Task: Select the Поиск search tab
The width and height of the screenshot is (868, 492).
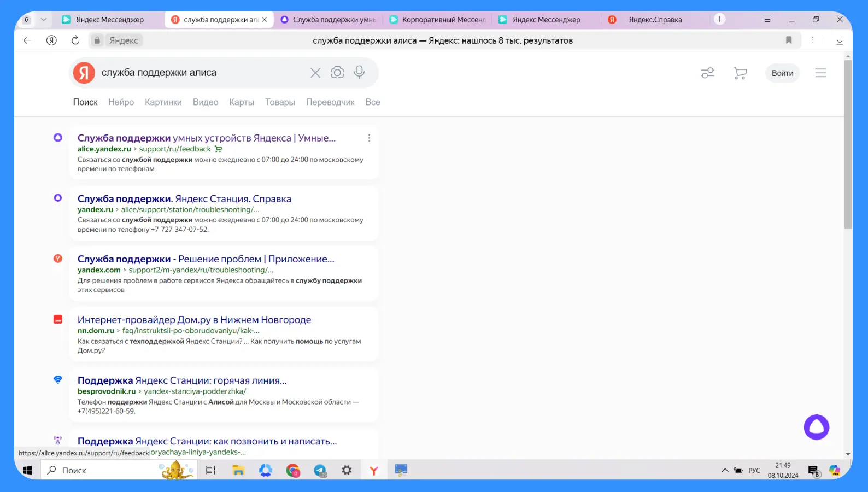Action: 85,102
